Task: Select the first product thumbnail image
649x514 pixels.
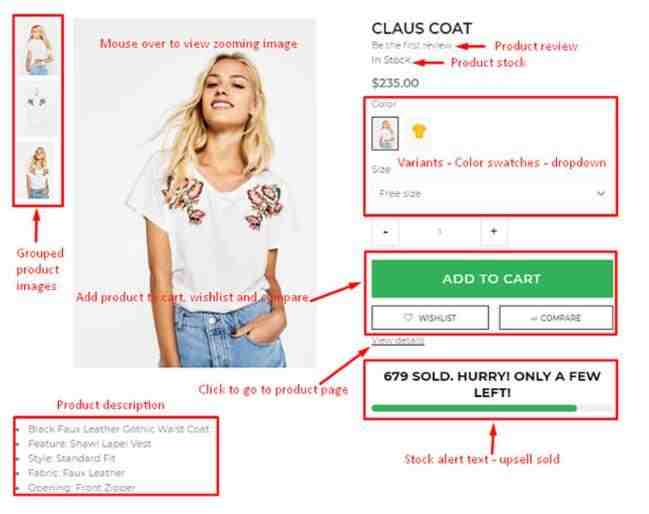Action: (x=38, y=49)
